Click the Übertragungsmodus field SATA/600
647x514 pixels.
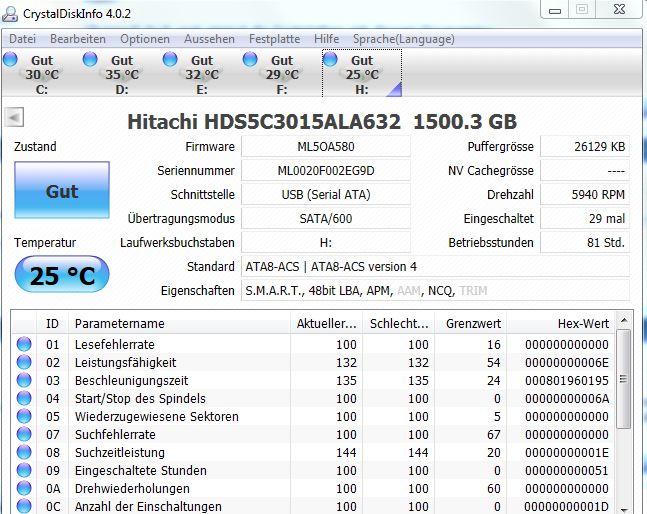tap(326, 218)
